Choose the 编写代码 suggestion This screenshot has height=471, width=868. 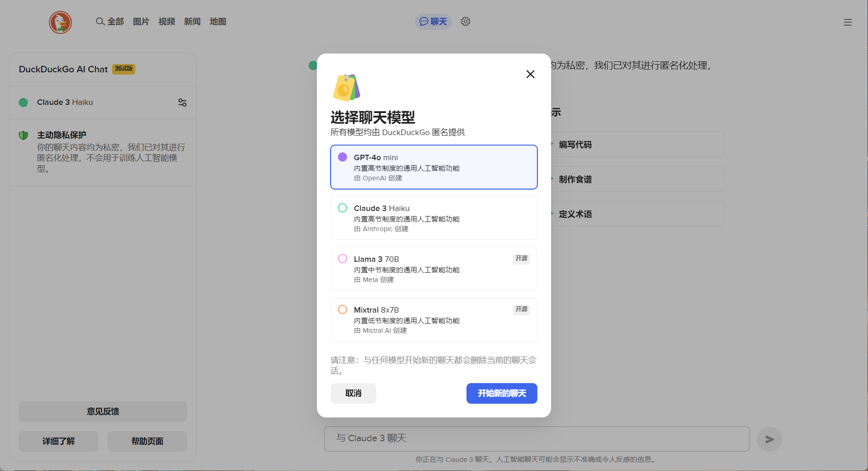coord(637,145)
